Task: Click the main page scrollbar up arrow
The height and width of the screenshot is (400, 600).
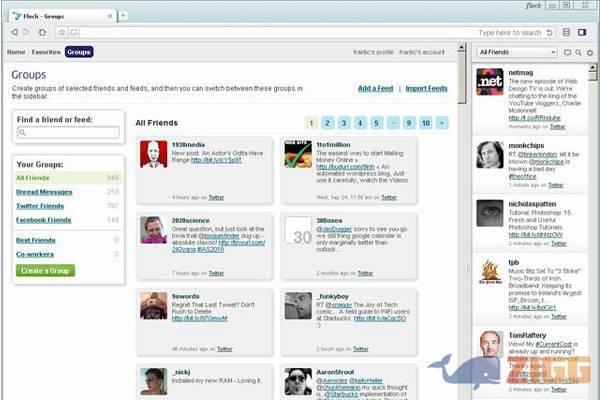Action: point(461,47)
